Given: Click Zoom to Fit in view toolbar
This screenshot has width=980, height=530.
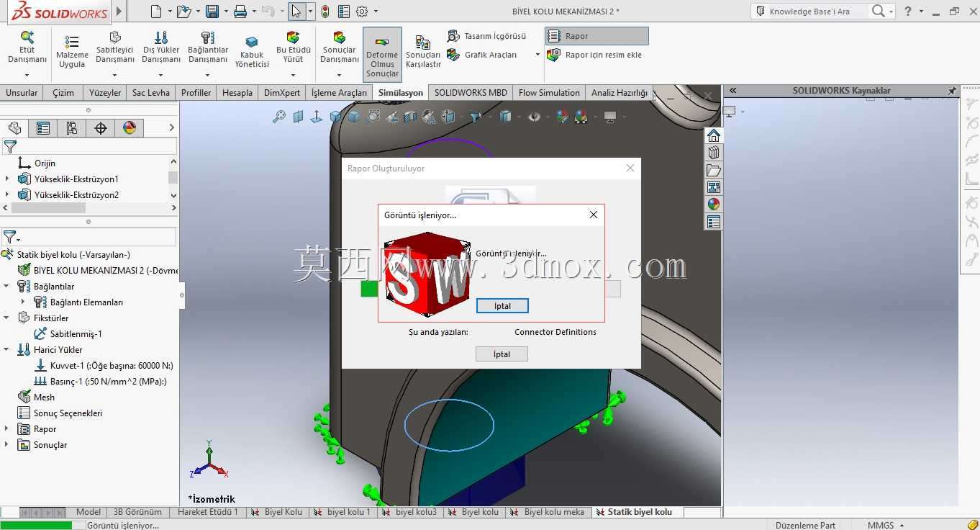Looking at the screenshot, I should point(279,116).
